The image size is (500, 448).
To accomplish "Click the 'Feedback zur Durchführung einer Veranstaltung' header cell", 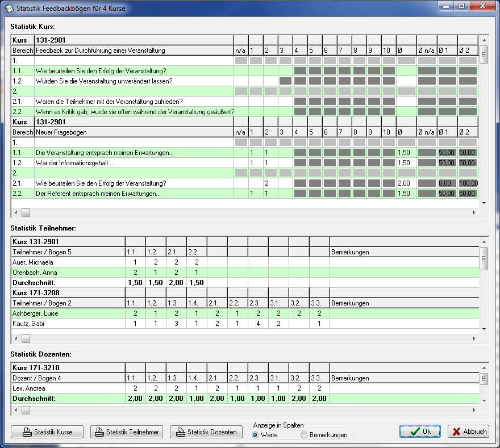I will point(134,51).
